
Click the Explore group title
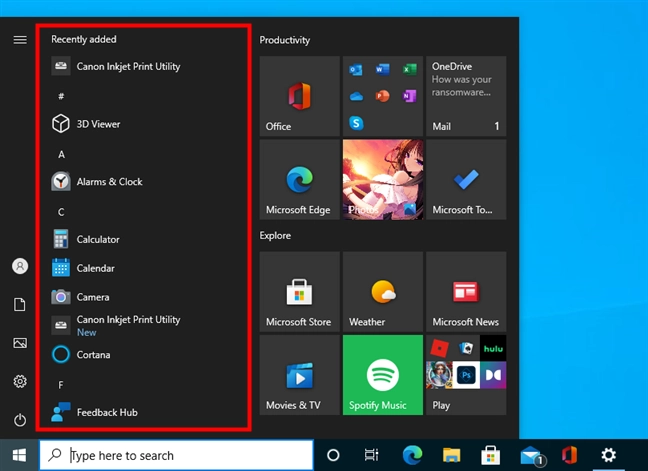point(275,236)
